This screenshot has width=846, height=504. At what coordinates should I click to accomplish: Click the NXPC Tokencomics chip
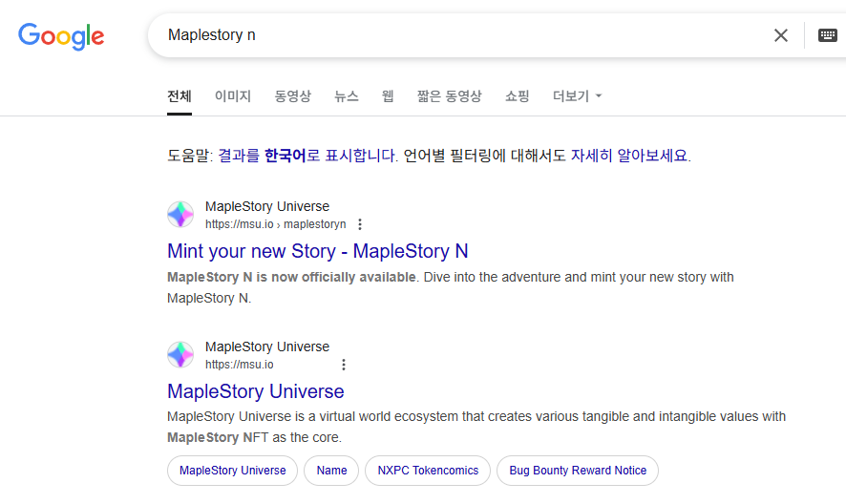(x=428, y=471)
